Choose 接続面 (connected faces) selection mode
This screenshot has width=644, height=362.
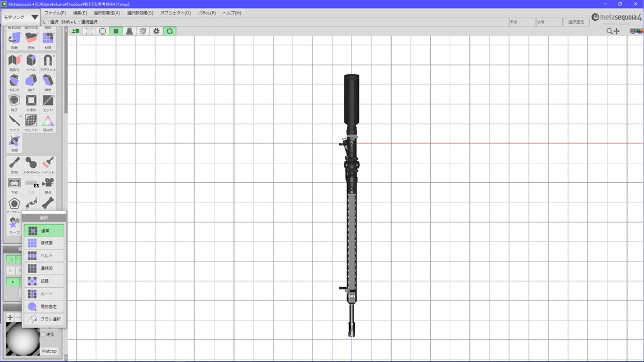pyautogui.click(x=44, y=243)
